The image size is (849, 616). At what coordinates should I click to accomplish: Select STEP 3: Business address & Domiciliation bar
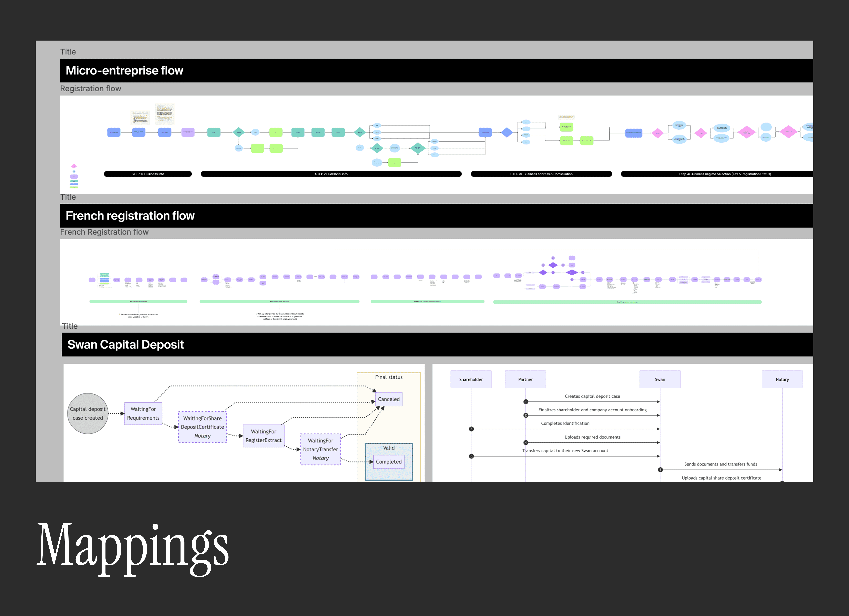(541, 174)
